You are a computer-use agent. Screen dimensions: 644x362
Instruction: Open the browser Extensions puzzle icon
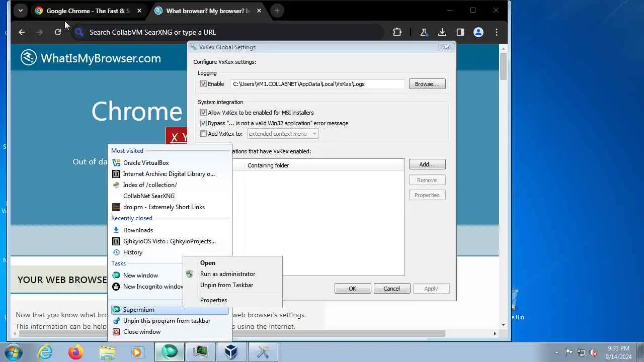click(397, 32)
